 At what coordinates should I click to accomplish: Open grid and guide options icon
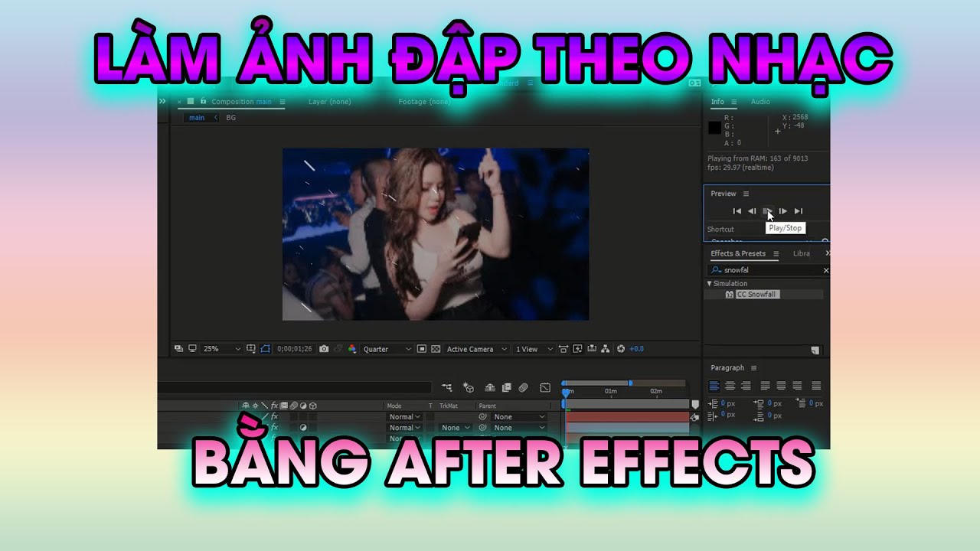(250, 349)
